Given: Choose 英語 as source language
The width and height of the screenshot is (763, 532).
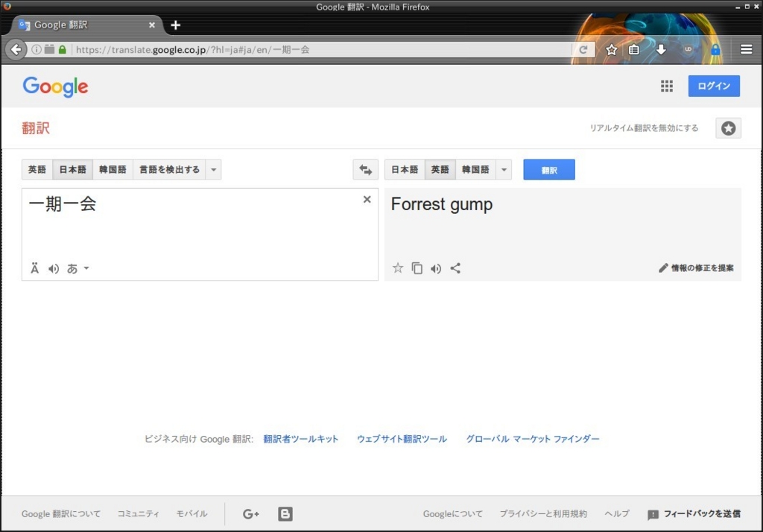Looking at the screenshot, I should pos(37,169).
